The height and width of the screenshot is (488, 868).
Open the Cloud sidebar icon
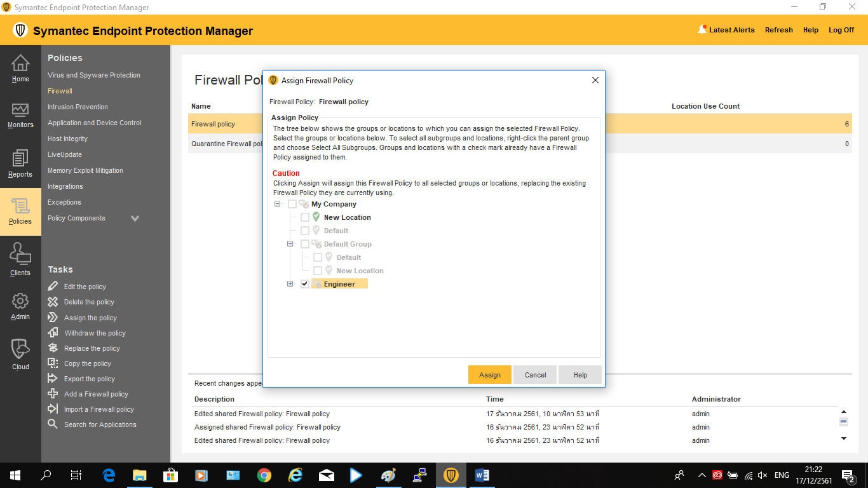pos(20,349)
